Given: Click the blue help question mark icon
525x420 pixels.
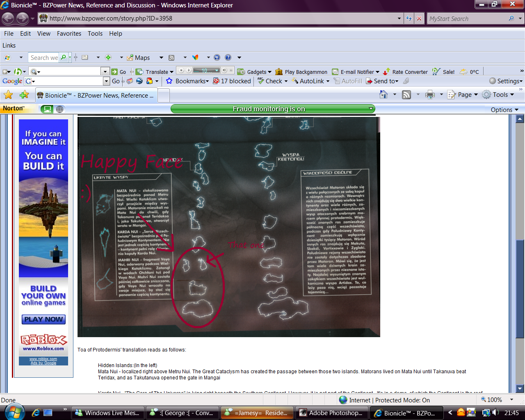Looking at the screenshot, I should [228, 57].
